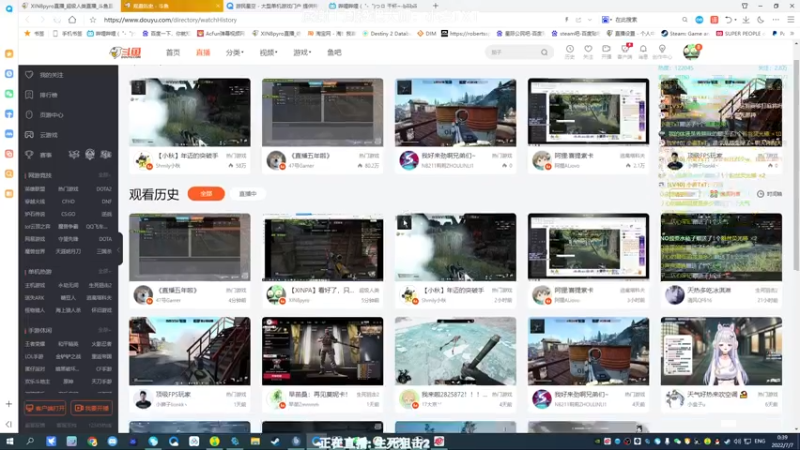Open 赛事 trophy icon in sidebar
This screenshot has width=800, height=450.
pos(29,155)
